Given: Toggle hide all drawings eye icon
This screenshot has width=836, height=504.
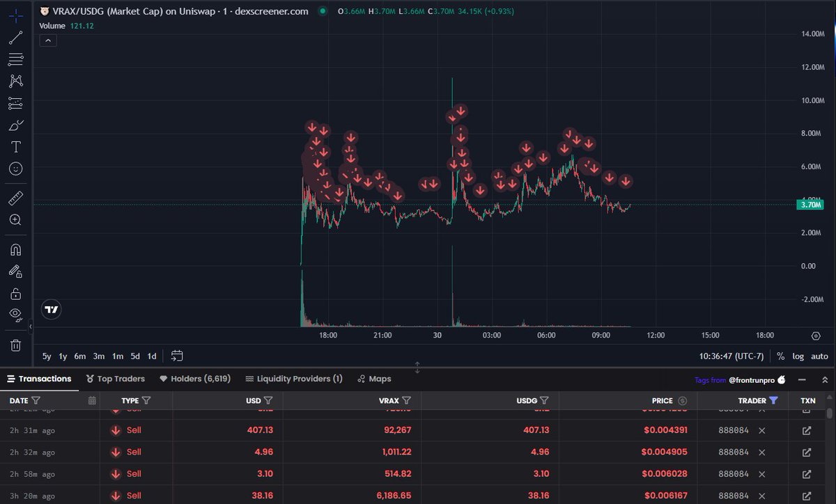Looking at the screenshot, I should [15, 315].
